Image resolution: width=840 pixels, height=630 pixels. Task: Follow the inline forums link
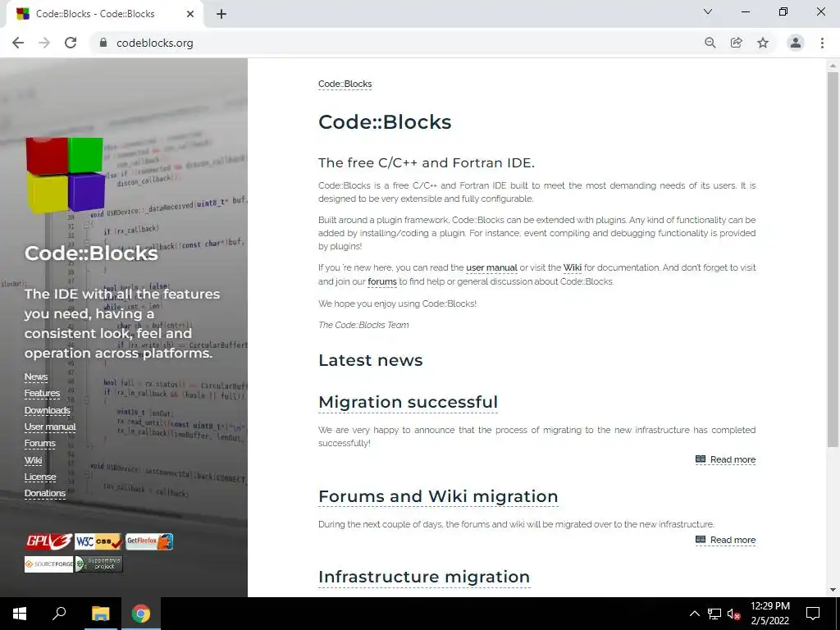[382, 282]
